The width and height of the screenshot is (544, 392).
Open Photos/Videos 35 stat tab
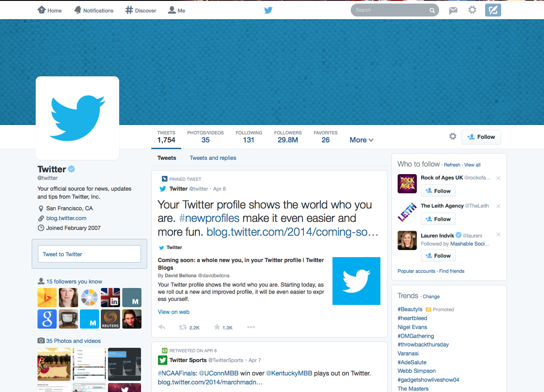tap(205, 137)
